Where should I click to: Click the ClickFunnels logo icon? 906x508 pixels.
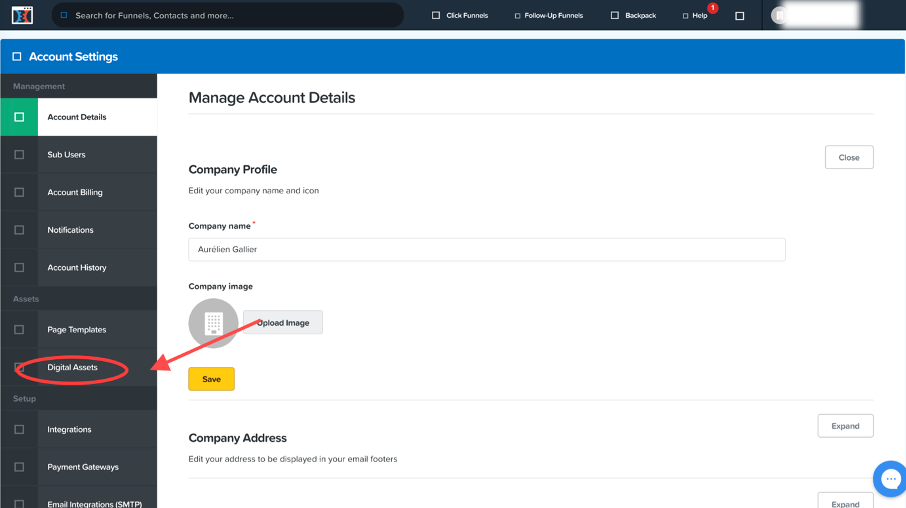pos(22,15)
